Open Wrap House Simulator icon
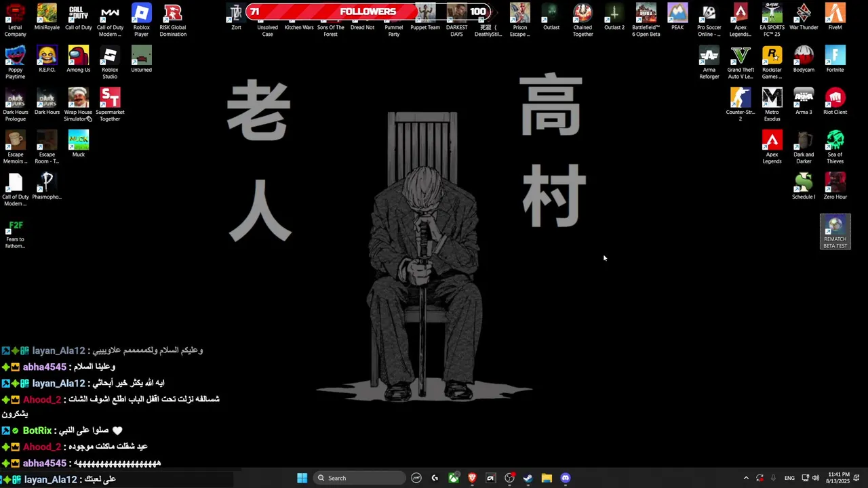Image resolution: width=868 pixels, height=488 pixels. [78, 105]
